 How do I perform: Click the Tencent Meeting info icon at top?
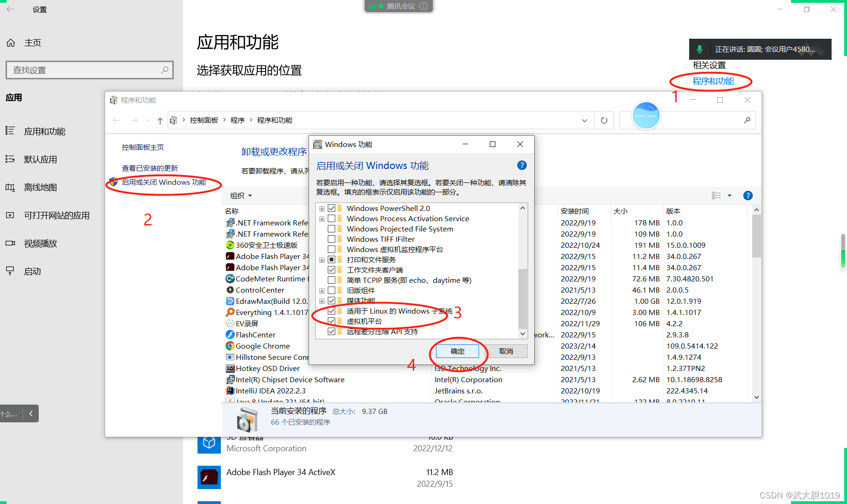(423, 6)
